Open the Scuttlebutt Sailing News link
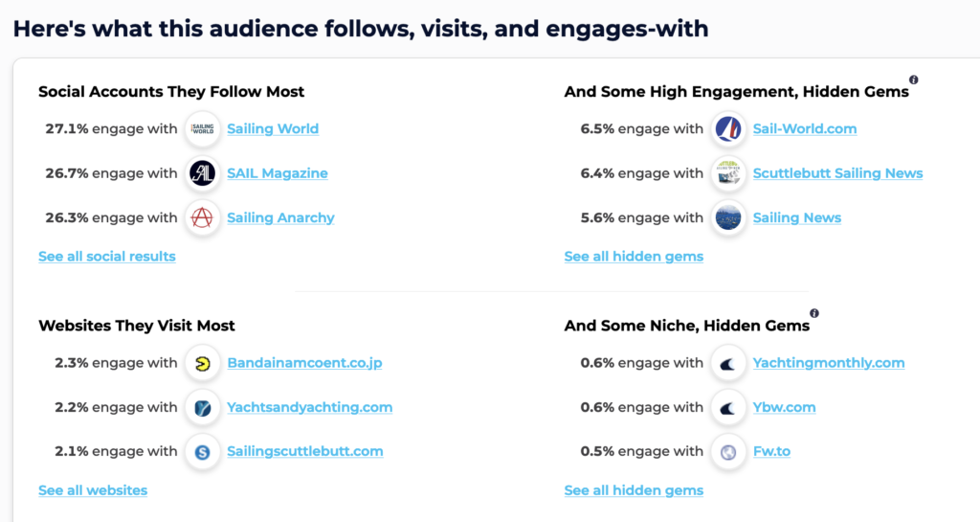This screenshot has height=522, width=980. pos(837,173)
